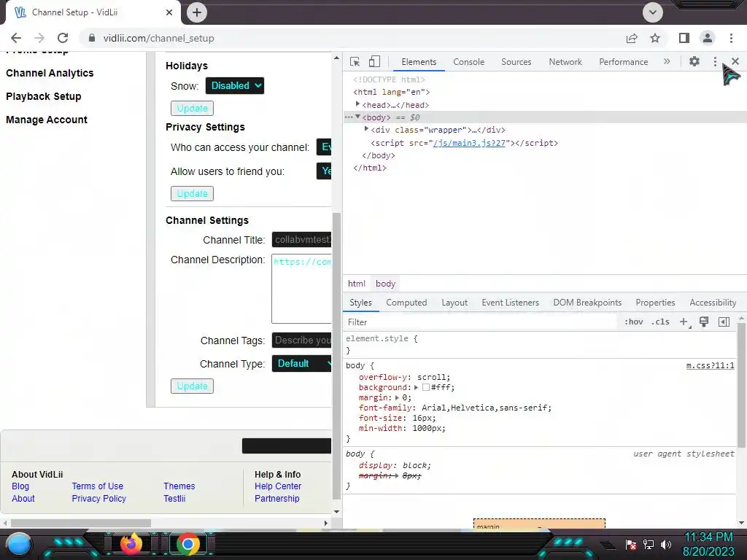The width and height of the screenshot is (747, 560).
Task: Toggle Chrome side panel icon
Action: pos(684,38)
